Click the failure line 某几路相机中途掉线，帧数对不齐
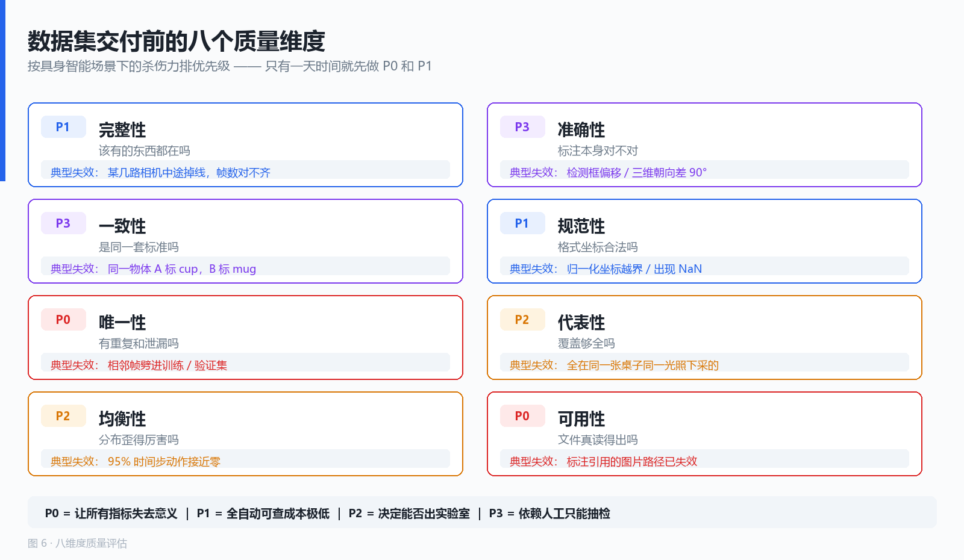 tap(189, 172)
